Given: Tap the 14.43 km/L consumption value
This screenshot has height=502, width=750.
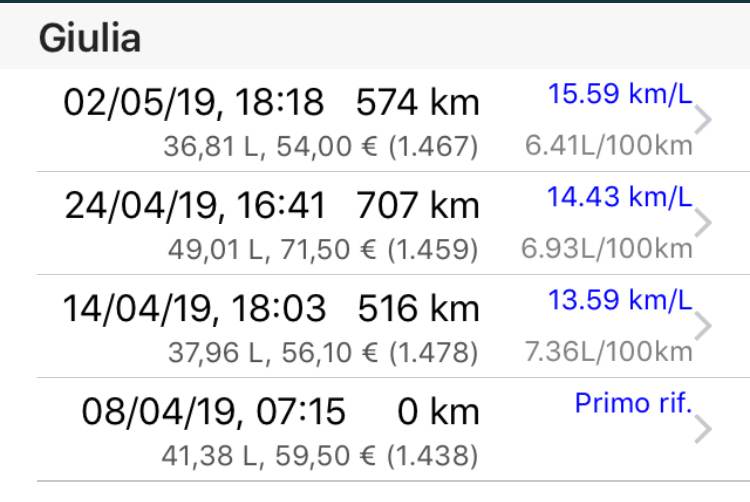Looking at the screenshot, I should pyautogui.click(x=620, y=197).
